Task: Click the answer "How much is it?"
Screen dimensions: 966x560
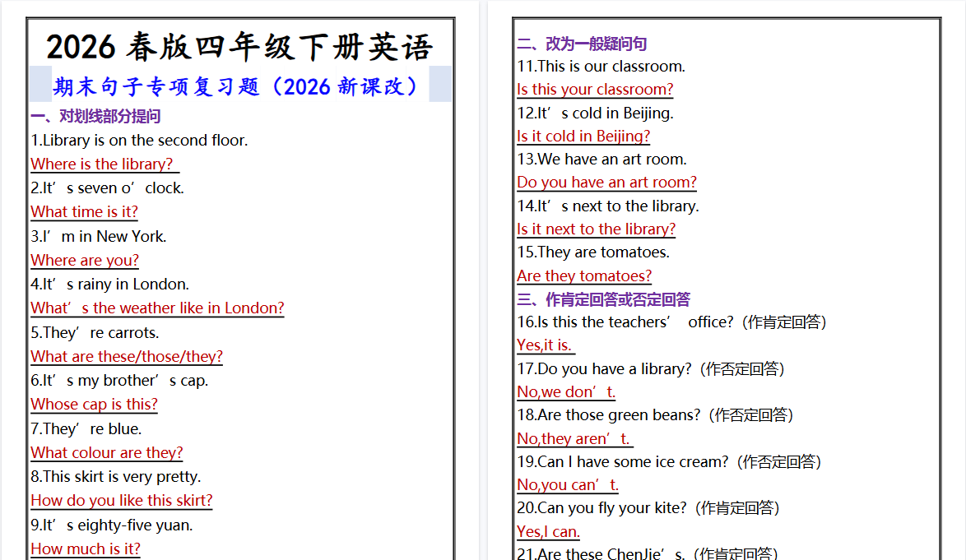Action: [86, 548]
